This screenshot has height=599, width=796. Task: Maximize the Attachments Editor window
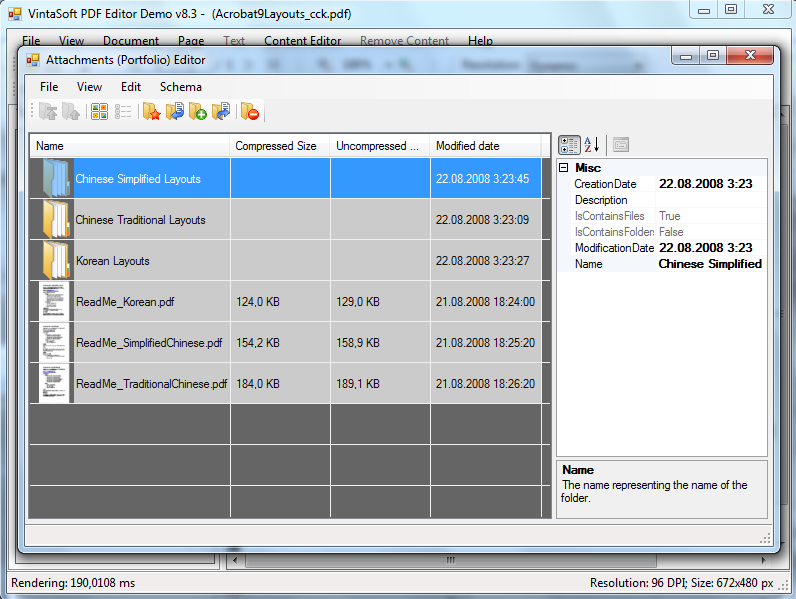click(x=713, y=55)
